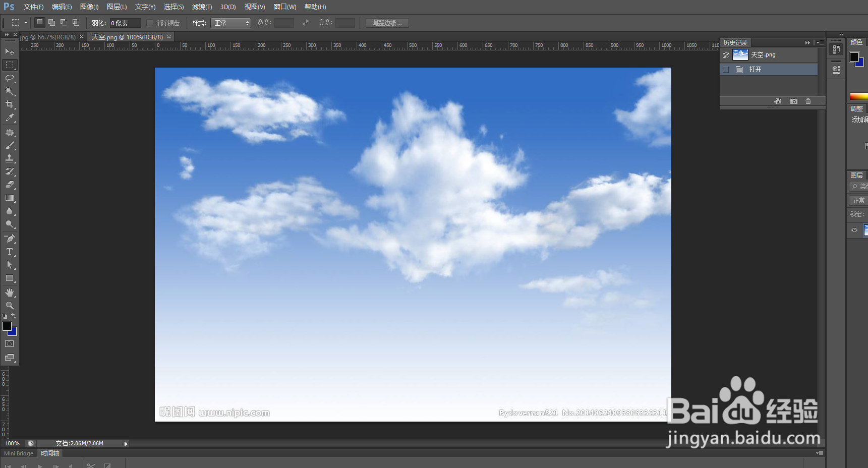This screenshot has width=868, height=468.
Task: Collapse the History panel with double arrows
Action: (807, 43)
